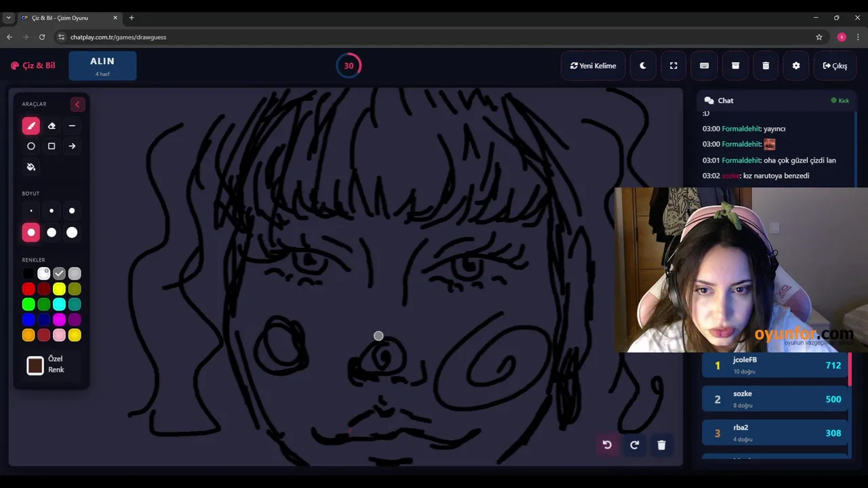This screenshot has height=488, width=868.
Task: Pick the white color swatch
Action: tap(44, 274)
